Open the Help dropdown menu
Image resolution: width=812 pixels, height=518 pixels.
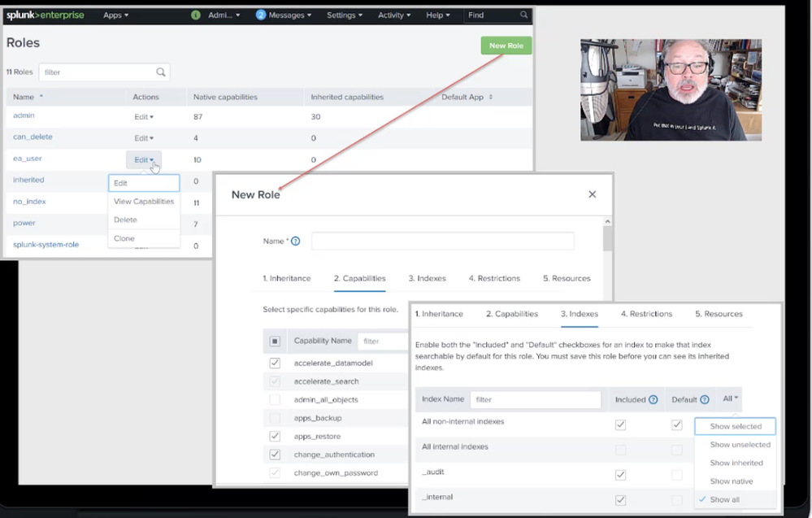pyautogui.click(x=438, y=15)
